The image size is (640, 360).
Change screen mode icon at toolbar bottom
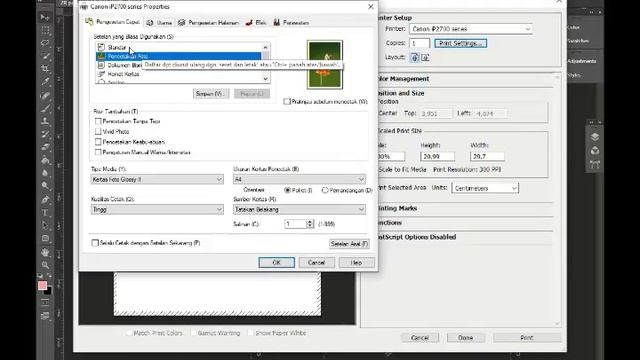(45, 316)
